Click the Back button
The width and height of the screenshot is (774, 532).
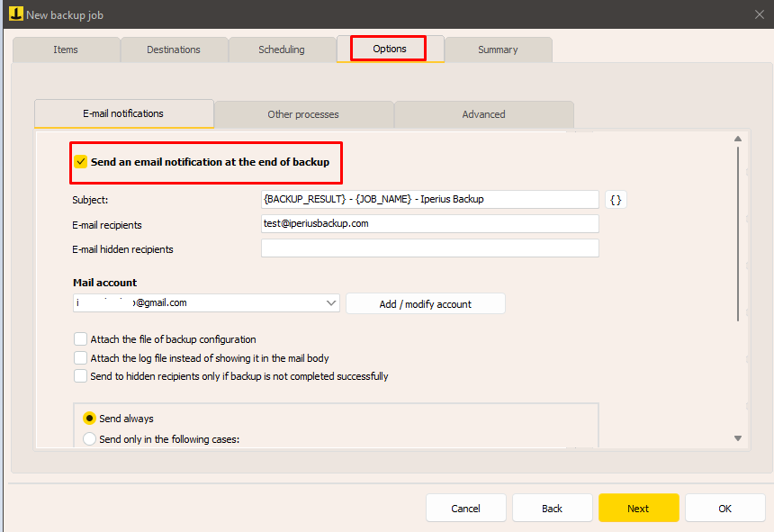[x=552, y=509]
